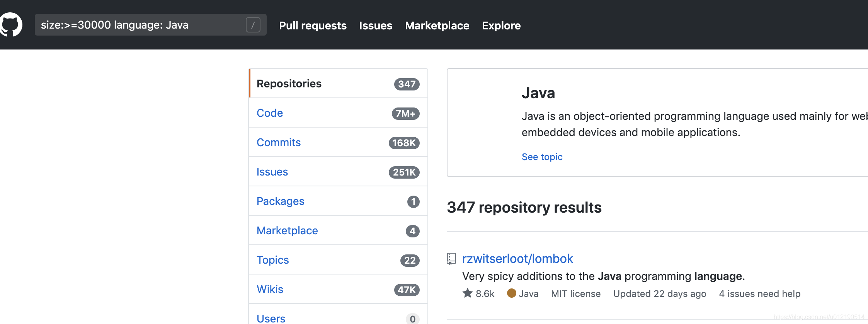This screenshot has width=868, height=324.
Task: Click the 347 badge next to Repositories
Action: click(407, 84)
